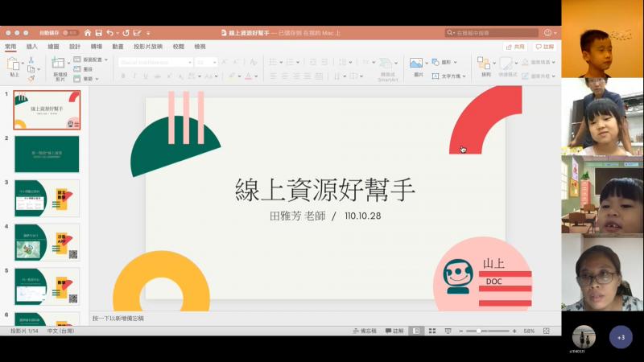Reset the slide layout with 重設
This screenshot has height=362, width=644.
[83, 69]
